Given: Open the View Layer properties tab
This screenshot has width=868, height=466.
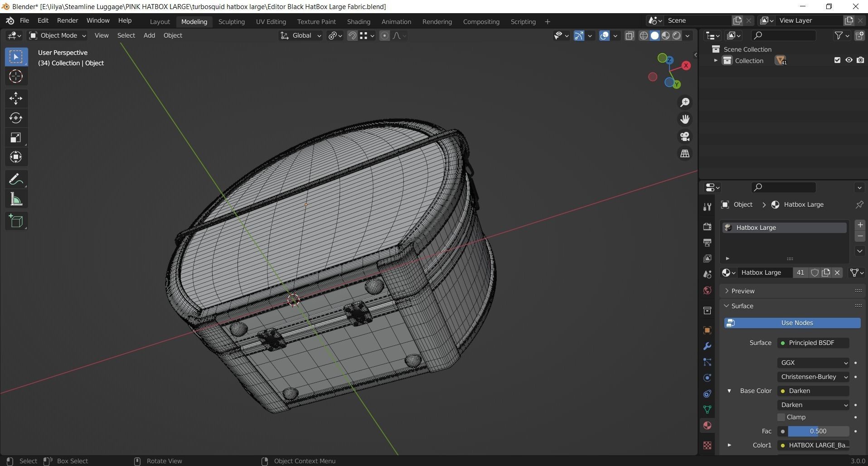Looking at the screenshot, I should [x=707, y=258].
